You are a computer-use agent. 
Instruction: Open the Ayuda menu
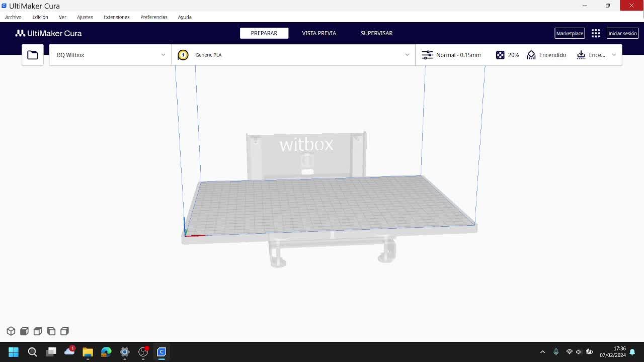click(x=185, y=17)
